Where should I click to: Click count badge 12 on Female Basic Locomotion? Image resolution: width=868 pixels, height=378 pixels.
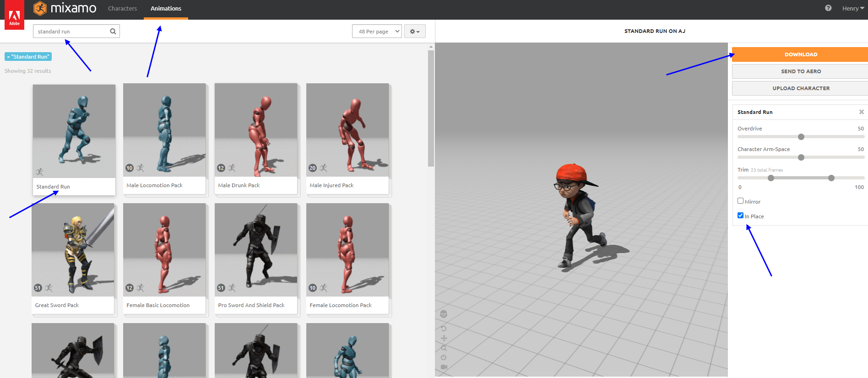130,288
